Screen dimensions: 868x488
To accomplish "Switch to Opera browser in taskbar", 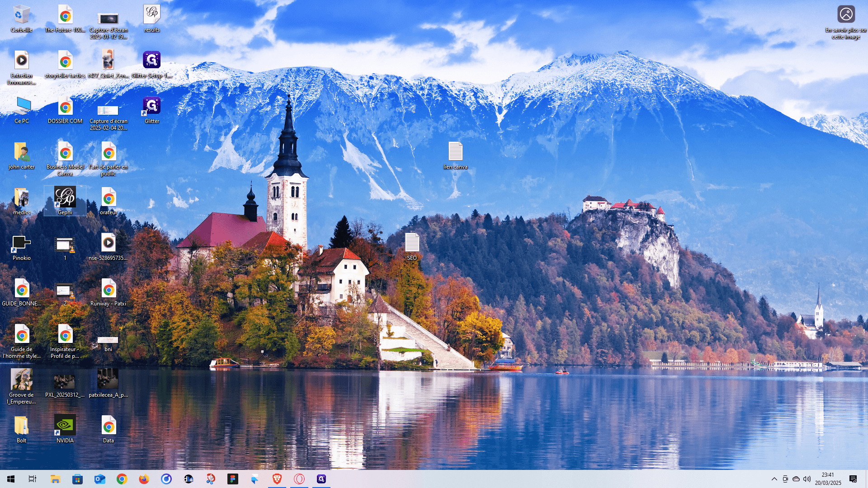I will (x=299, y=479).
